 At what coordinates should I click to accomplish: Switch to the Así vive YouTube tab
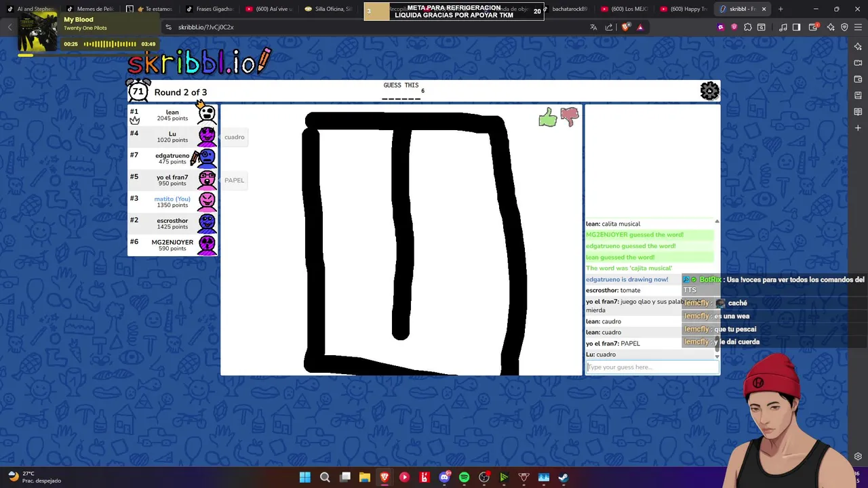[268, 9]
